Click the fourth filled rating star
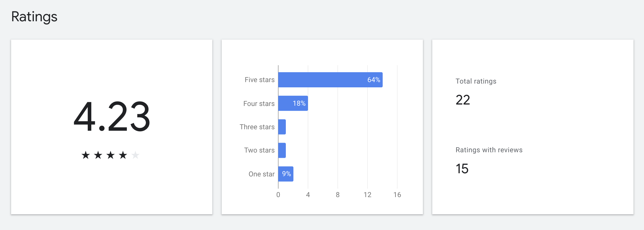 point(123,155)
